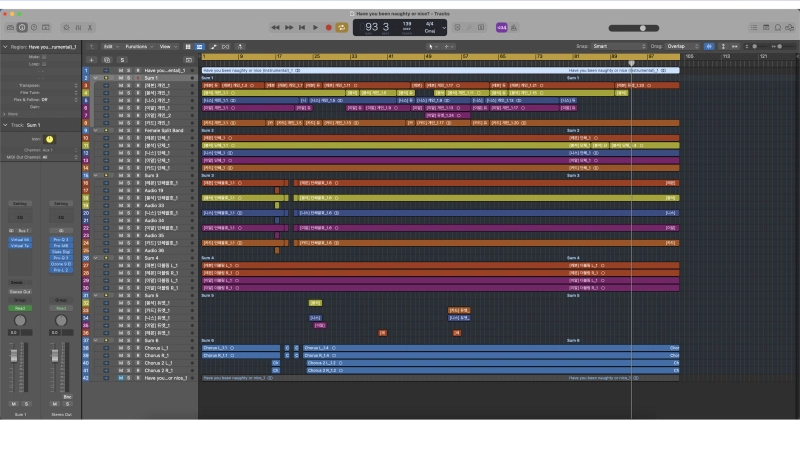Mute the Chorus L_1 track

121,347
